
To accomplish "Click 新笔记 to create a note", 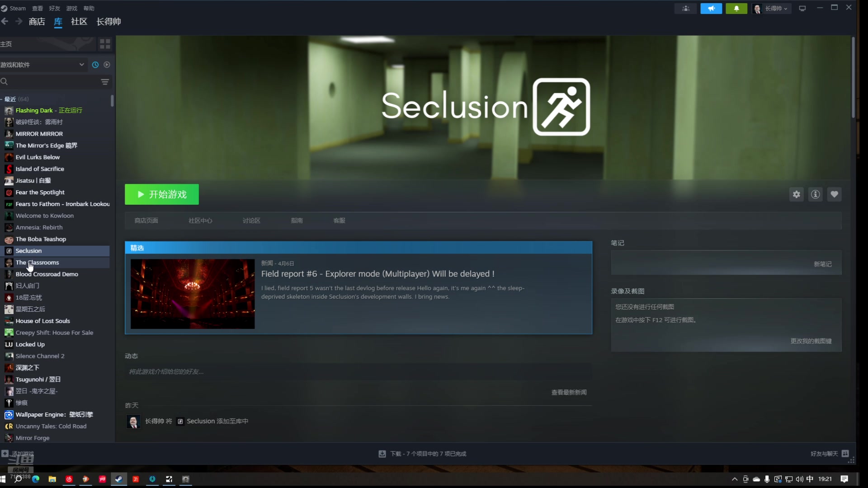I will point(823,264).
